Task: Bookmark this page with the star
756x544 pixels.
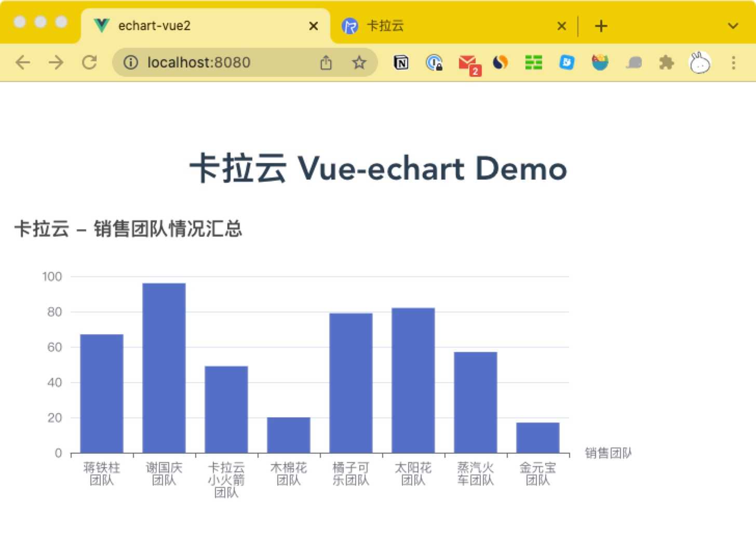Action: pyautogui.click(x=359, y=63)
